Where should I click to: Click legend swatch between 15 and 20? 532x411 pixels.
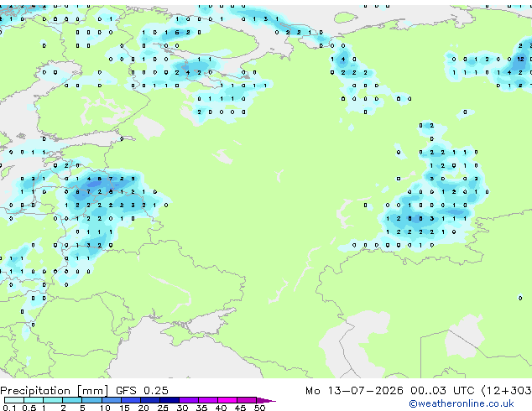pos(130,400)
